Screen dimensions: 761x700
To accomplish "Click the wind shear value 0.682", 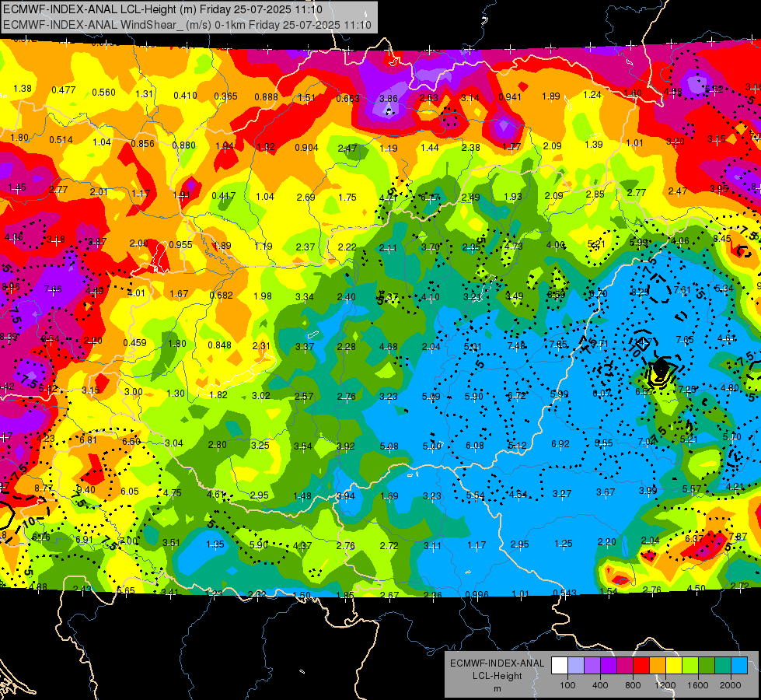I will (x=222, y=296).
